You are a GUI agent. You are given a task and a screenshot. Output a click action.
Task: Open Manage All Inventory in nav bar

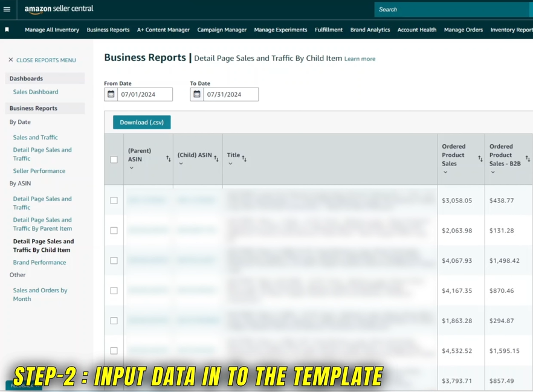click(x=52, y=30)
